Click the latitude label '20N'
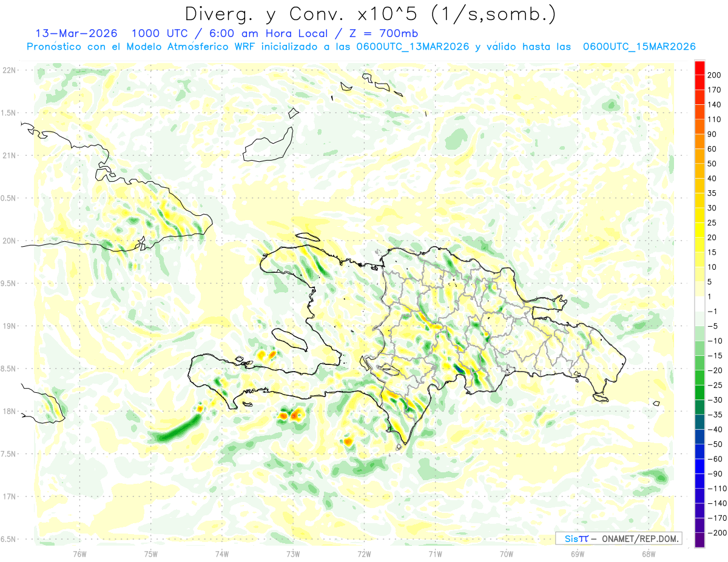The image size is (728, 562). [x=8, y=241]
